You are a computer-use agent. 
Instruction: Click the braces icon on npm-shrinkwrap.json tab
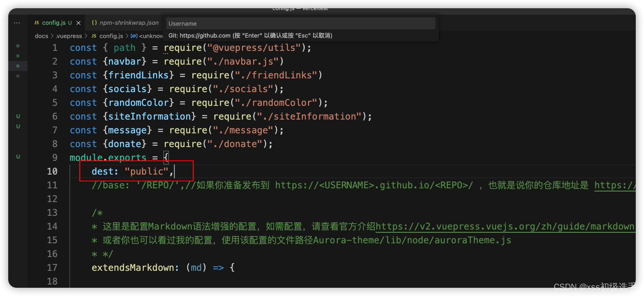95,22
